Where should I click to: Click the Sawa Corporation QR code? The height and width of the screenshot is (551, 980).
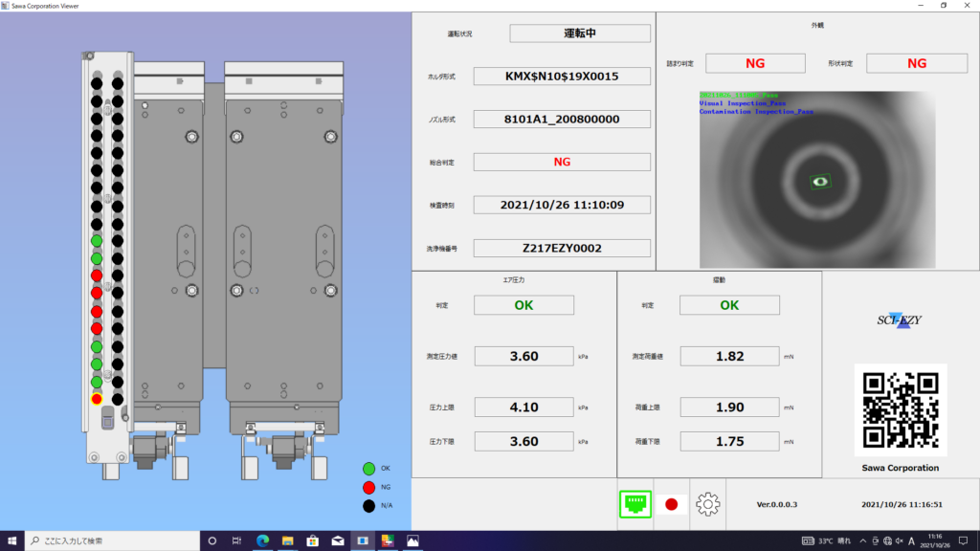point(901,409)
